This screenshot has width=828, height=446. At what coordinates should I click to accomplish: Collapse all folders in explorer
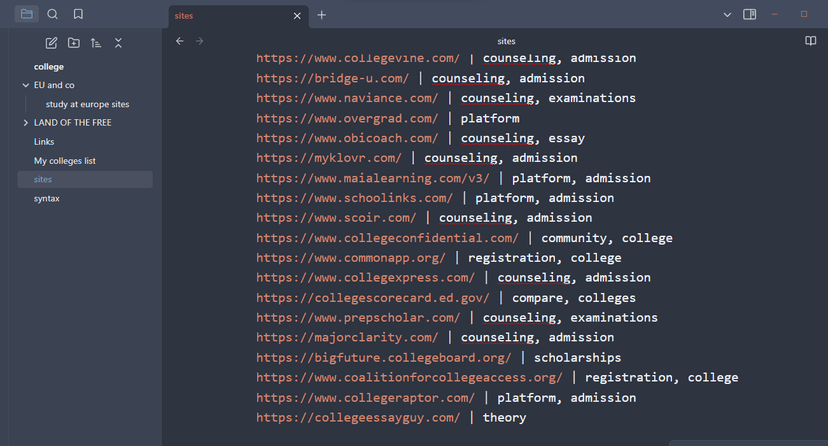[118, 43]
